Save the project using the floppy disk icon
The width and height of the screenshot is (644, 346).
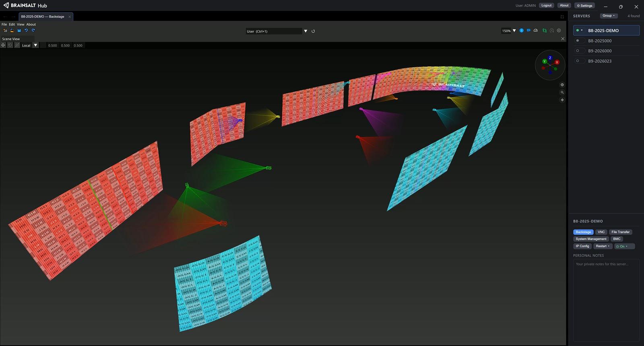click(x=19, y=31)
